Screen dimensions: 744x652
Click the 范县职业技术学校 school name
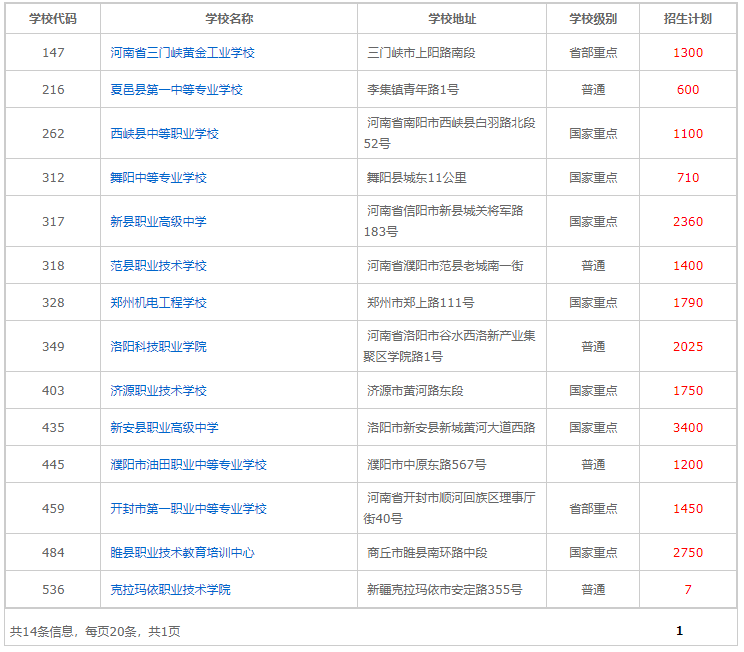(x=158, y=266)
